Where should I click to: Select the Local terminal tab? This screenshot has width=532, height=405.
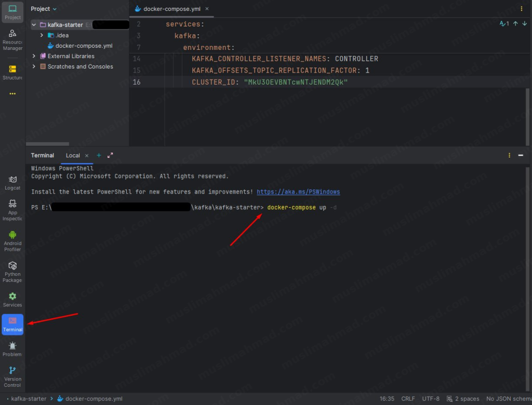tap(72, 155)
